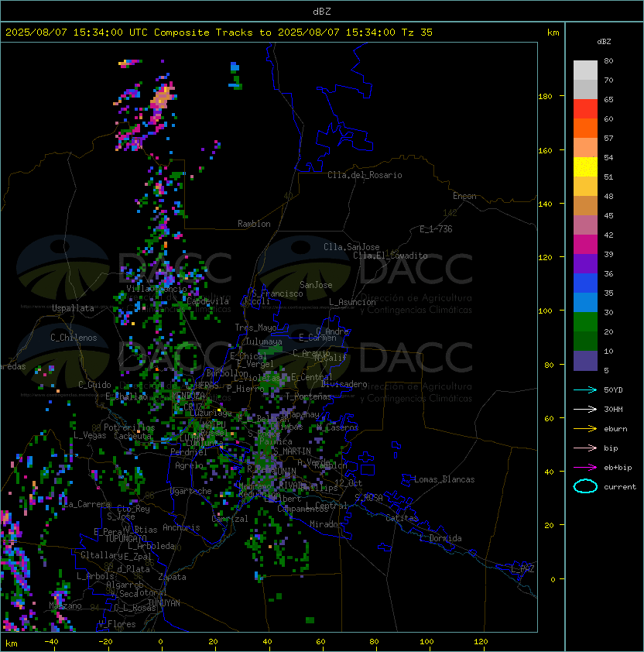Click the cyan 'current' ellipse legend icon
This screenshot has height=652, width=644.
point(585,486)
